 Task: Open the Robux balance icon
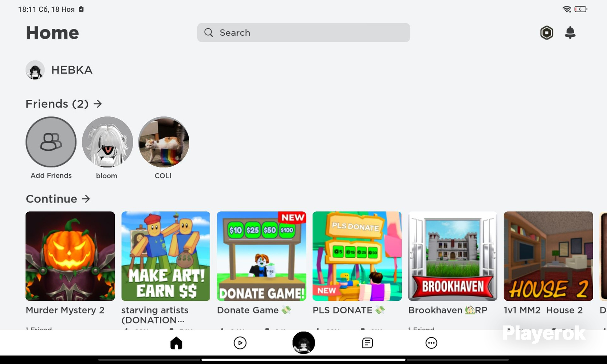tap(547, 33)
